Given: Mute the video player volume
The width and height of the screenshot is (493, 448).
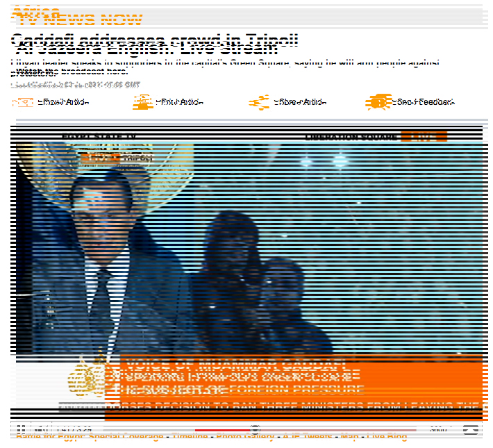Looking at the screenshot, I should (41, 429).
